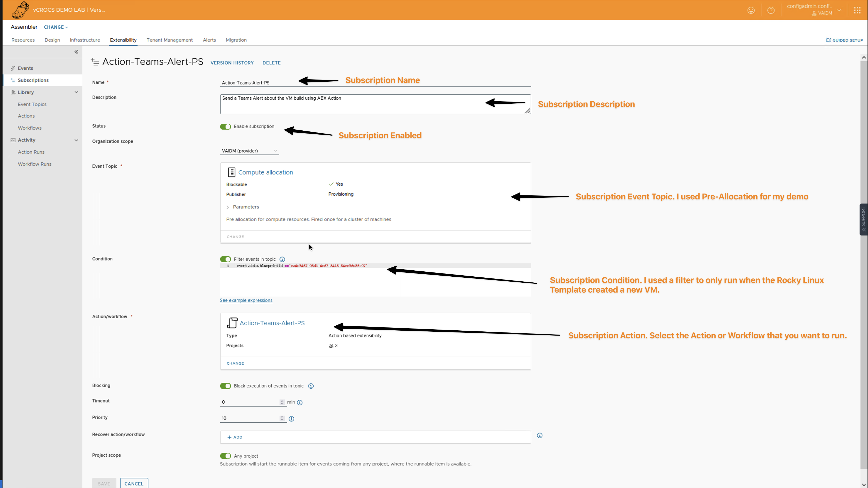Open the help question mark icon
This screenshot has height=488, width=868.
(771, 10)
